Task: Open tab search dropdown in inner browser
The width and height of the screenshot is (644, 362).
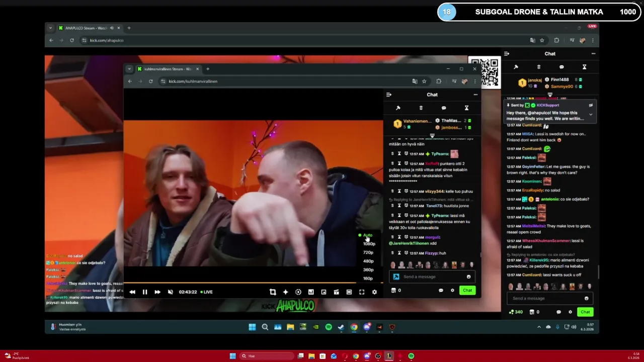Action: coord(129,69)
